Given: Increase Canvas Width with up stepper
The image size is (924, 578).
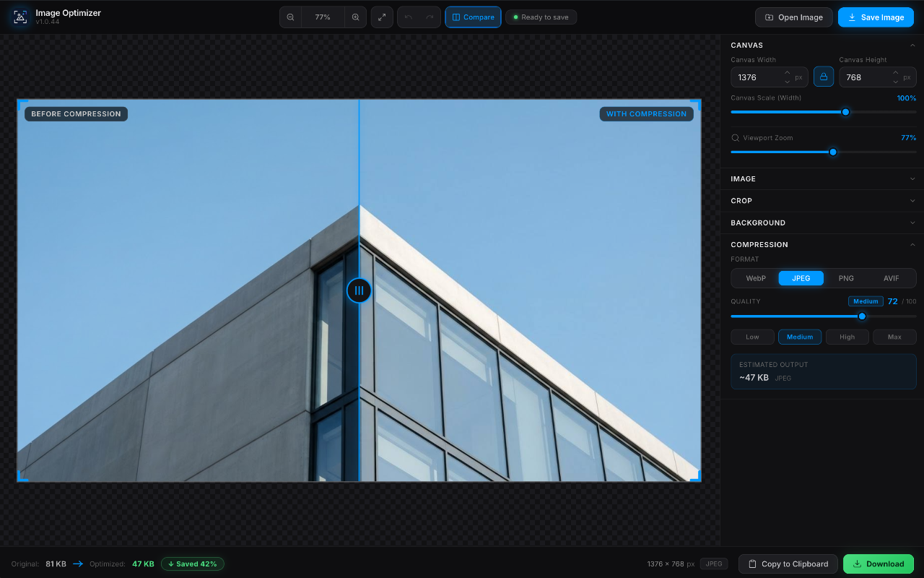Looking at the screenshot, I should coord(787,72).
